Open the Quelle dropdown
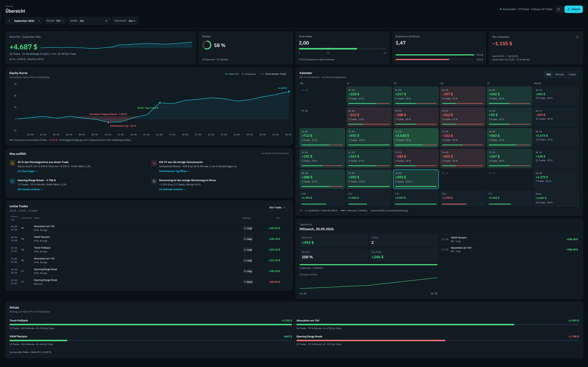This screenshot has height=367, width=588. click(x=89, y=21)
